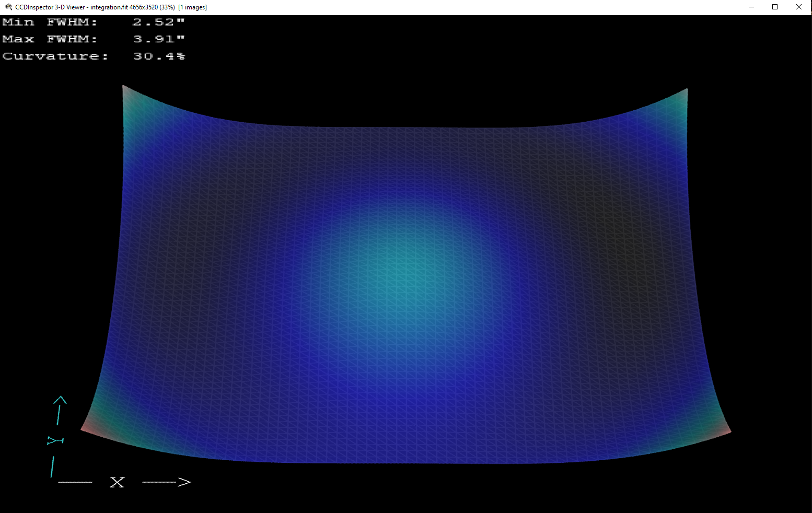The width and height of the screenshot is (812, 513).
Task: Click the X axis label
Action: pyautogui.click(x=117, y=482)
